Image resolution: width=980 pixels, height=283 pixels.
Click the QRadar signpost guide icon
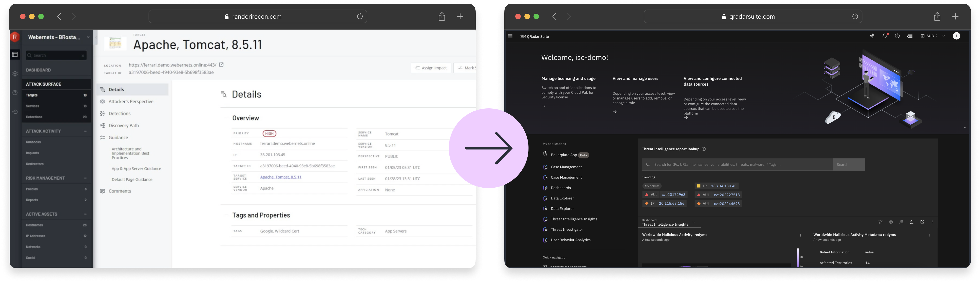pos(872,36)
